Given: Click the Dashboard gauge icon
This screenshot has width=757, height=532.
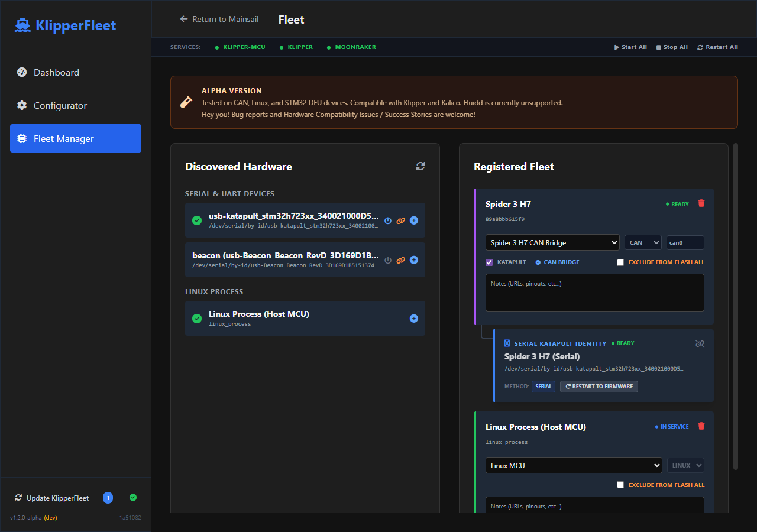Looking at the screenshot, I should [x=22, y=72].
